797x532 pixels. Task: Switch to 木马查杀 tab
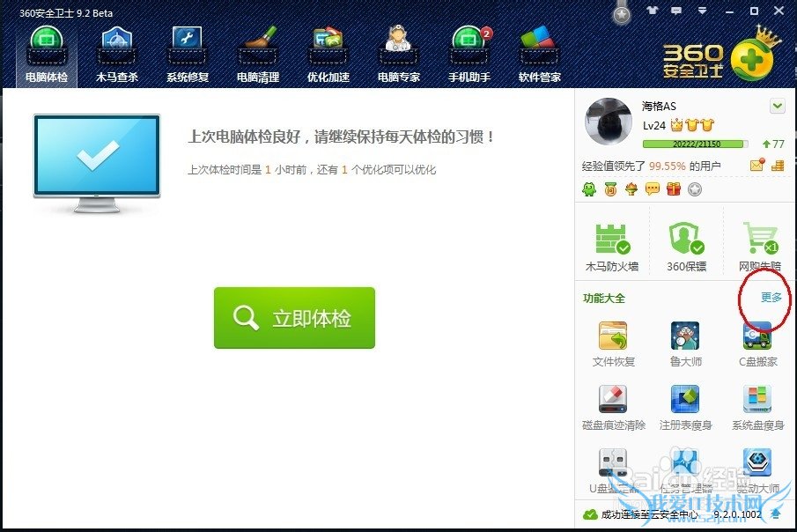pyautogui.click(x=117, y=55)
